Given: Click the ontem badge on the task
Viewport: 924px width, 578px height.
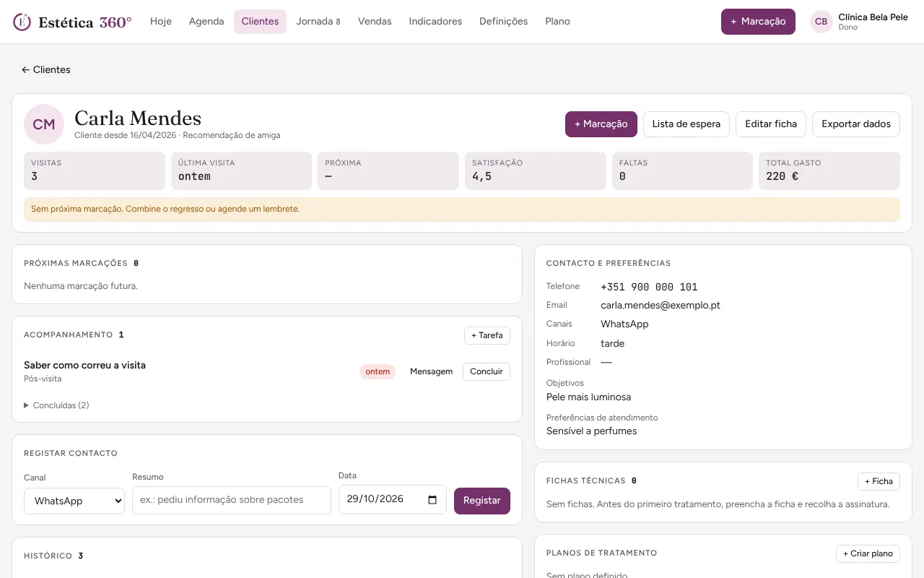Looking at the screenshot, I should coord(378,371).
